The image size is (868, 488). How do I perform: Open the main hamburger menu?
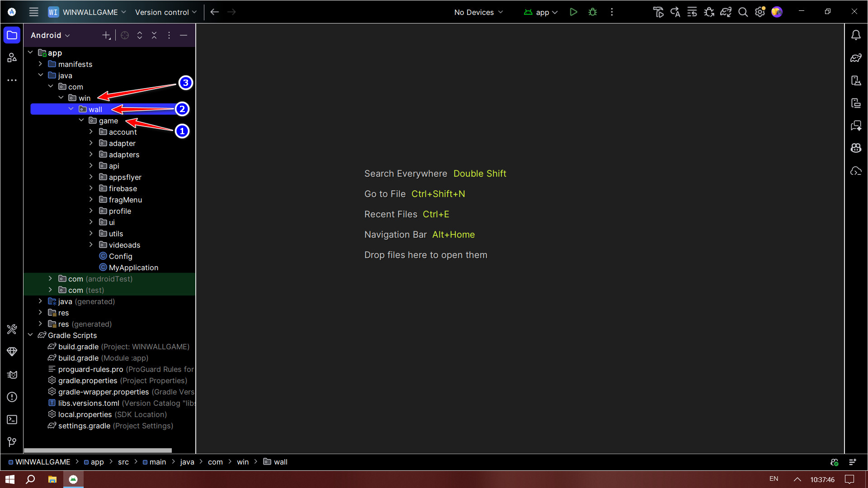tap(33, 12)
